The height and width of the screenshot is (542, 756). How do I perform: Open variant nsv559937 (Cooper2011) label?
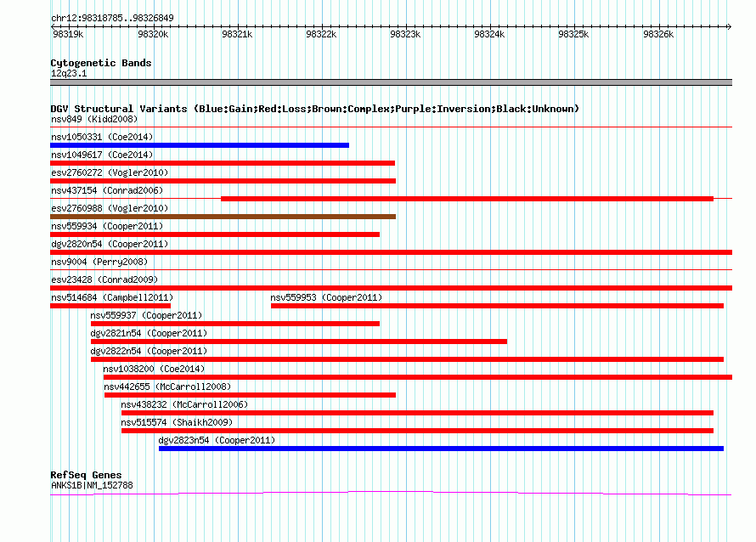pyautogui.click(x=146, y=315)
